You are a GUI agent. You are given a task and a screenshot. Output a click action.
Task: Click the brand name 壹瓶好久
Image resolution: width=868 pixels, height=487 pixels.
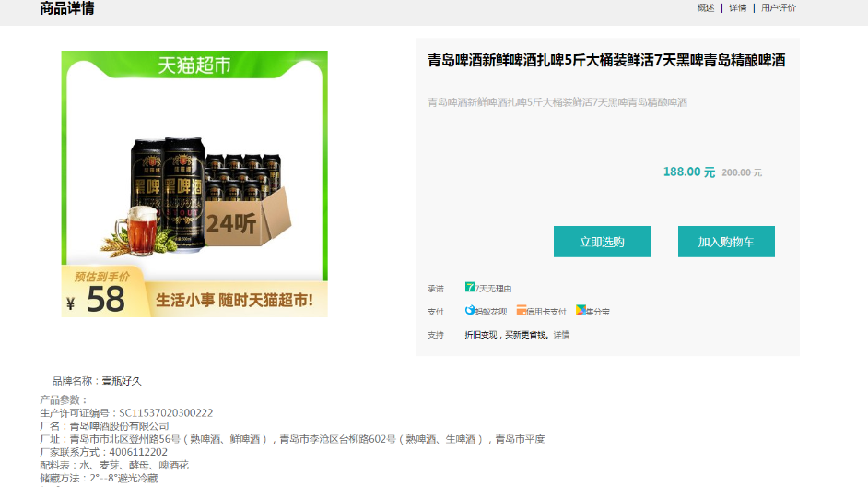click(x=122, y=381)
